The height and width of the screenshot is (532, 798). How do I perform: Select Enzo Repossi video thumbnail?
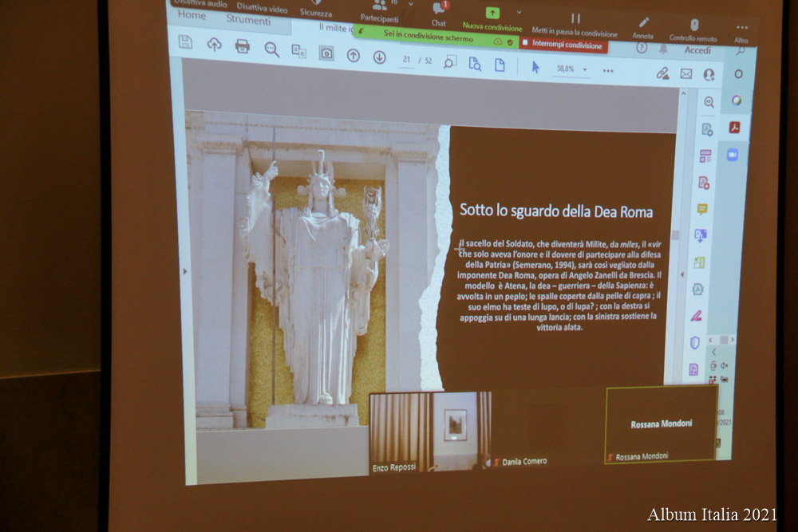429,433
